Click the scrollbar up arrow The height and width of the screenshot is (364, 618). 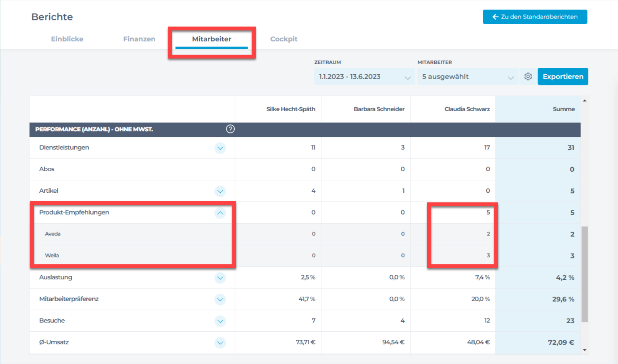click(x=584, y=100)
